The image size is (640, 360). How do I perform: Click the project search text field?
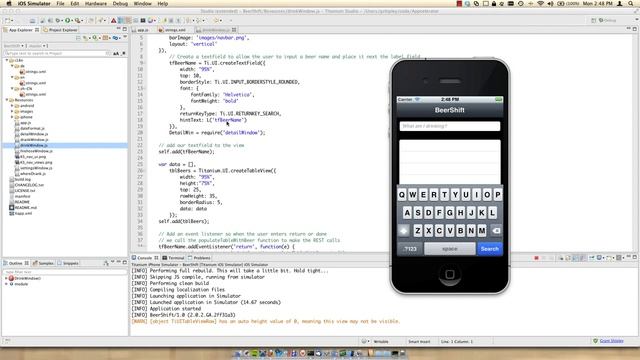[57, 53]
